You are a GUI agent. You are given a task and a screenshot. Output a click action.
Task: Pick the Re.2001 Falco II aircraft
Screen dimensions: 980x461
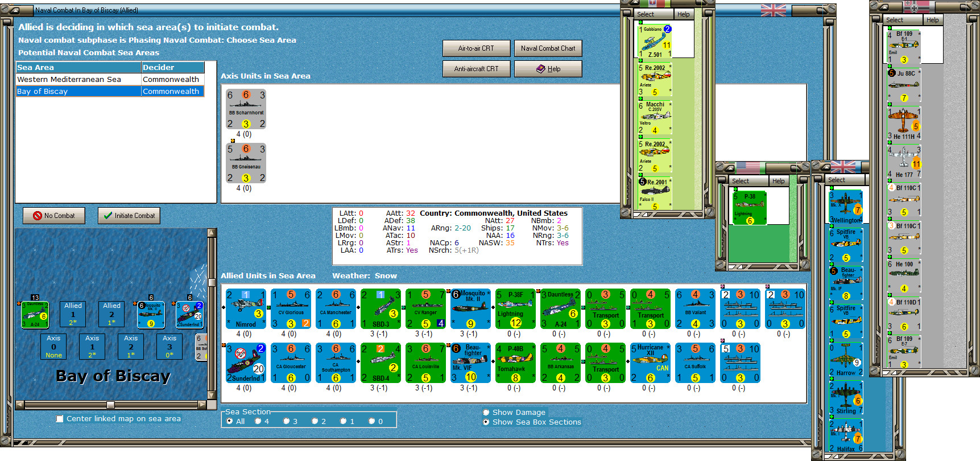(655, 194)
